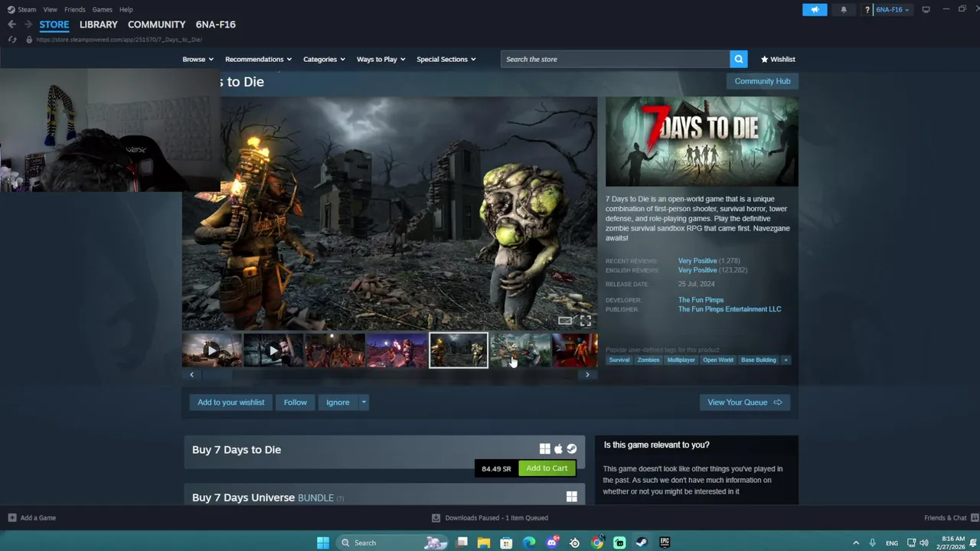Screen dimensions: 980x551
Task: Click the SteamOS platform icon
Action: [x=571, y=449]
